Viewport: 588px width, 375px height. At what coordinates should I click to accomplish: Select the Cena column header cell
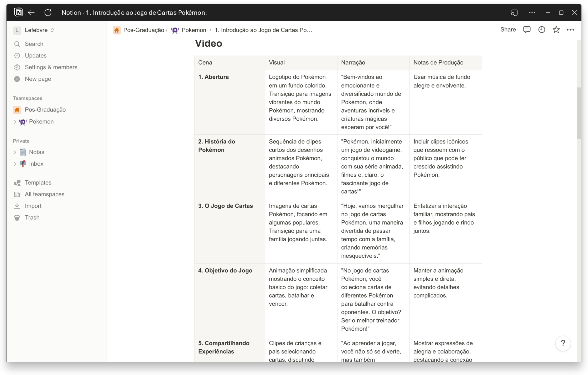point(230,63)
